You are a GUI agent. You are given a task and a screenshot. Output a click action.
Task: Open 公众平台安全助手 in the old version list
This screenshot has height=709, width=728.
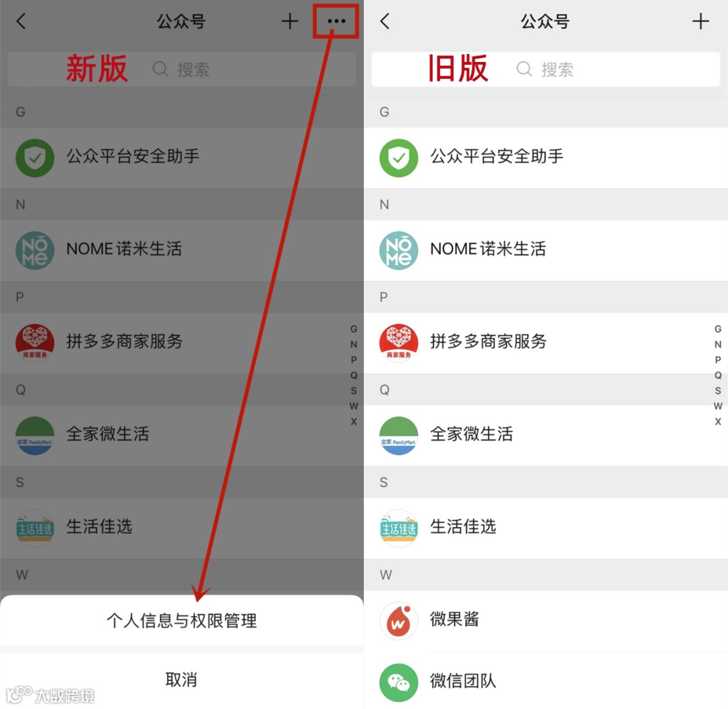point(545,158)
